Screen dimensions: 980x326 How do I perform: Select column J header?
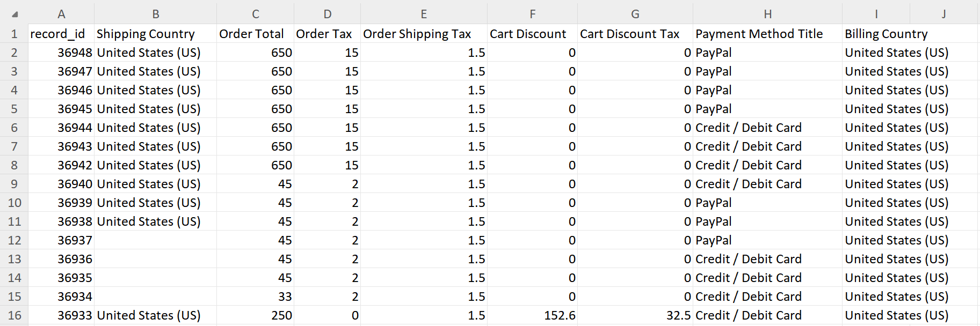coord(943,14)
